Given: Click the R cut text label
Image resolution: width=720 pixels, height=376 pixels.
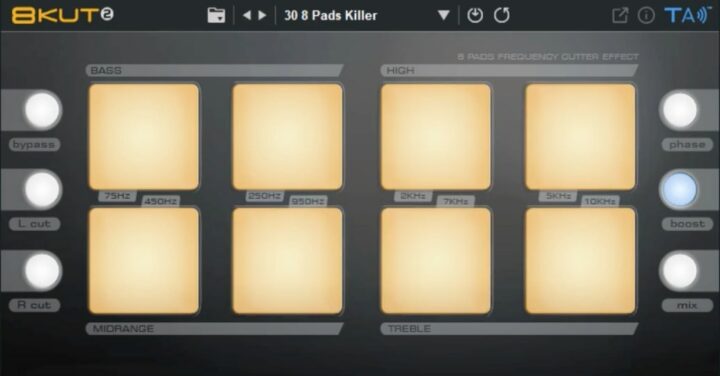Looking at the screenshot, I should (x=34, y=305).
